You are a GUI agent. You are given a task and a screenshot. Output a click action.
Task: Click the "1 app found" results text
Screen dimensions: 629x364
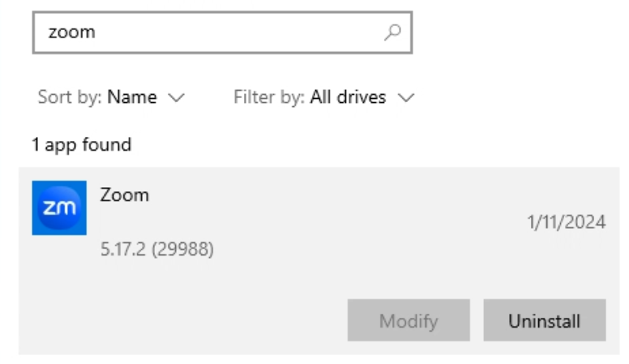coord(81,145)
